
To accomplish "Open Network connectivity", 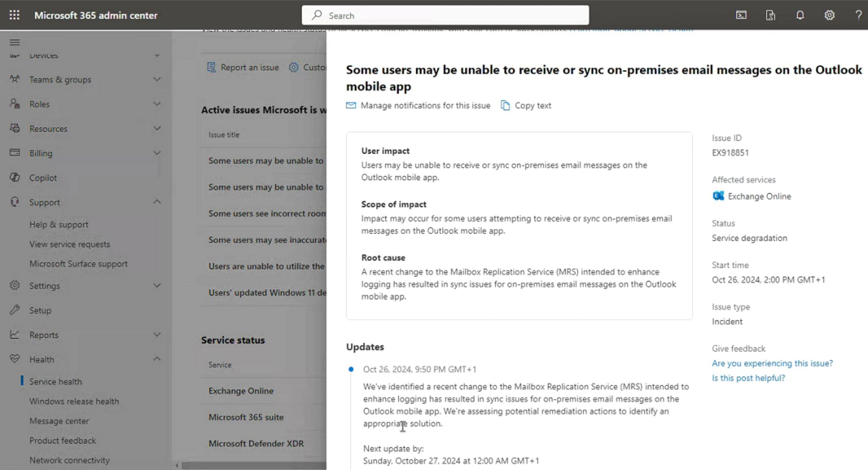I will pyautogui.click(x=69, y=460).
